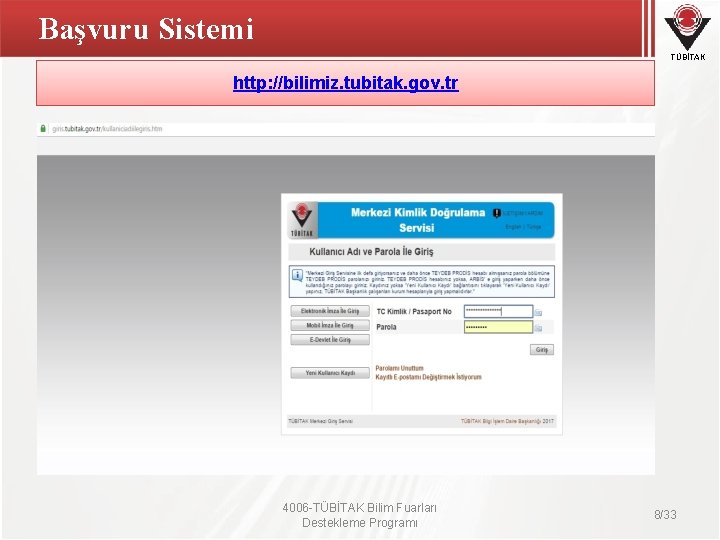The image size is (720, 540).
Task: Click the TÜBİTAK logo in login header
Action: pyautogui.click(x=302, y=220)
